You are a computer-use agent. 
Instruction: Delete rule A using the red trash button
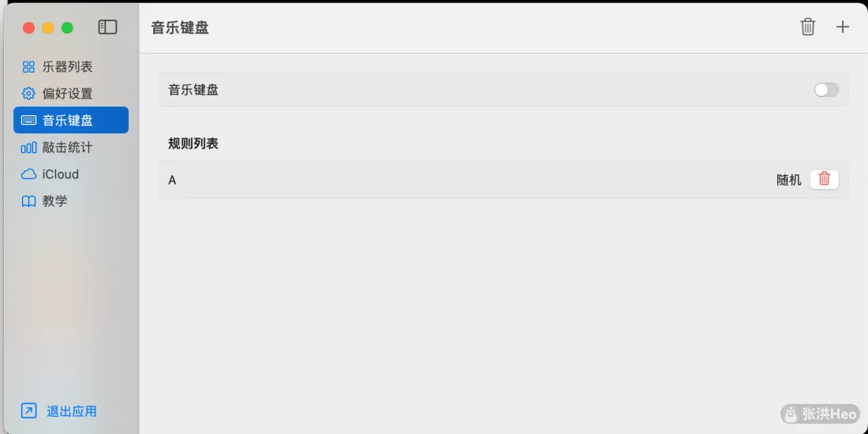(825, 179)
